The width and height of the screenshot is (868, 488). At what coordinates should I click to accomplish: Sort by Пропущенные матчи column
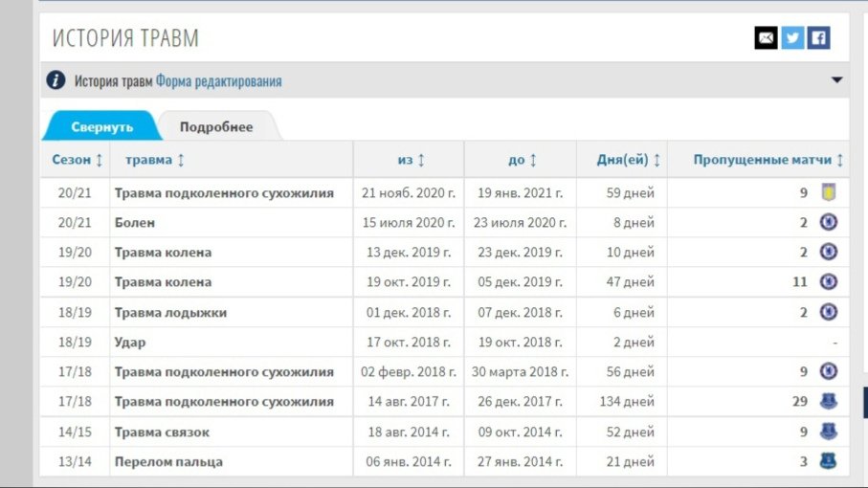[768, 160]
